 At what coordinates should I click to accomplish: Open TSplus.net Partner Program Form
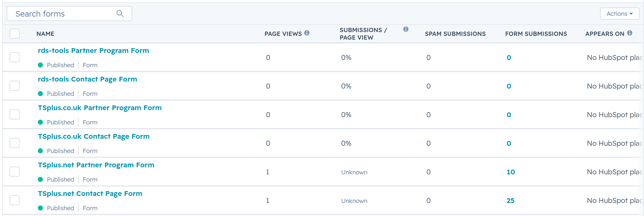96,165
